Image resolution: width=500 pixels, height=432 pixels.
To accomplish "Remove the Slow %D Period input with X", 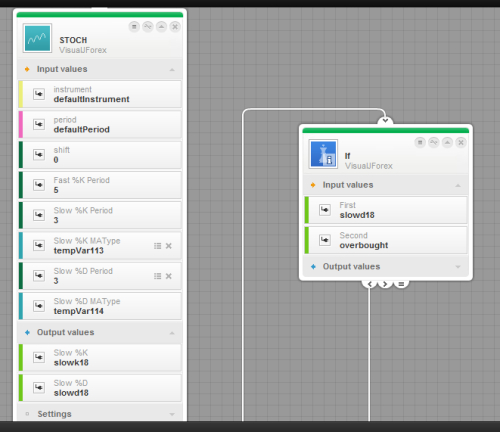I will point(169,276).
